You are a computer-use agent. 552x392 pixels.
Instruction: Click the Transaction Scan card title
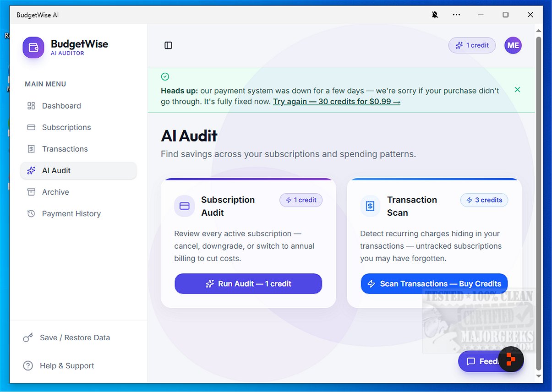[412, 206]
